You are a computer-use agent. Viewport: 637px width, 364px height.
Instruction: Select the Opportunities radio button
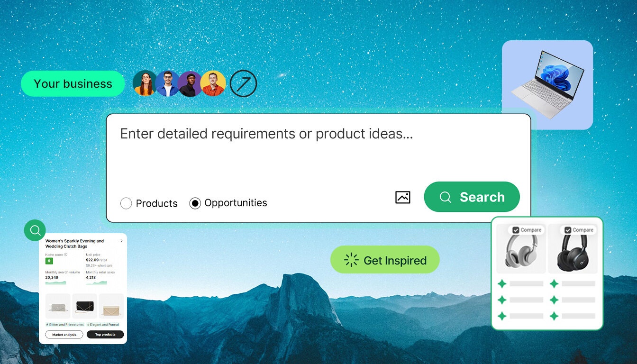coord(195,203)
